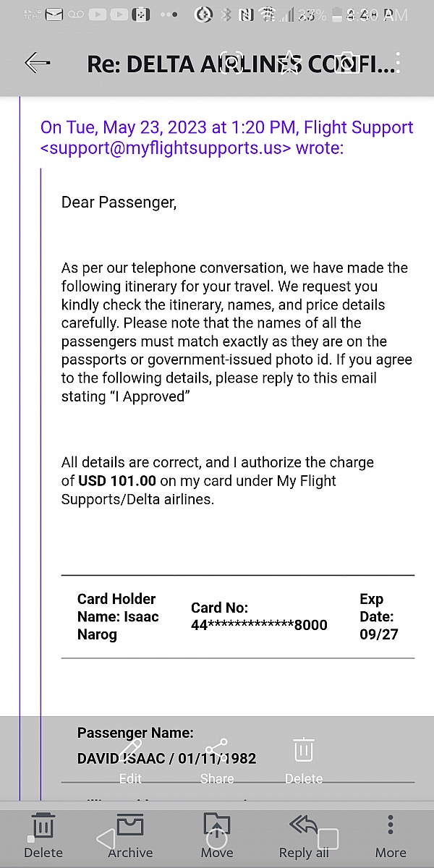Edit using the pencil icon overlay

pos(130,752)
